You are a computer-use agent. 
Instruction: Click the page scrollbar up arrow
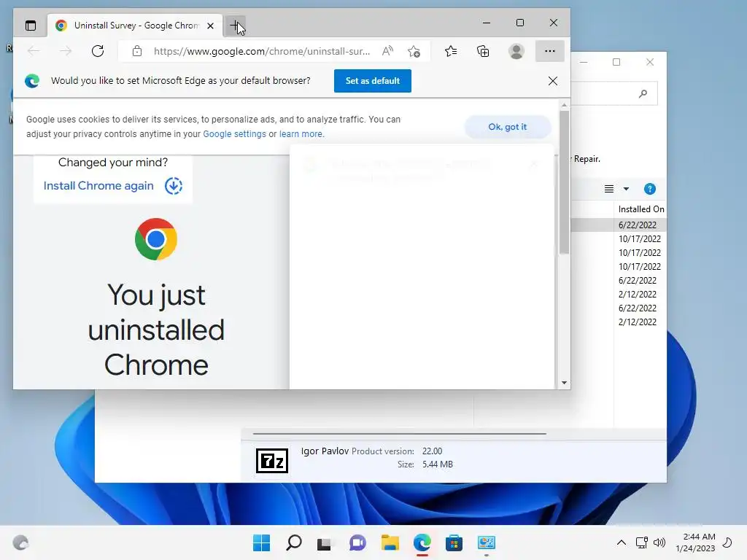(564, 105)
